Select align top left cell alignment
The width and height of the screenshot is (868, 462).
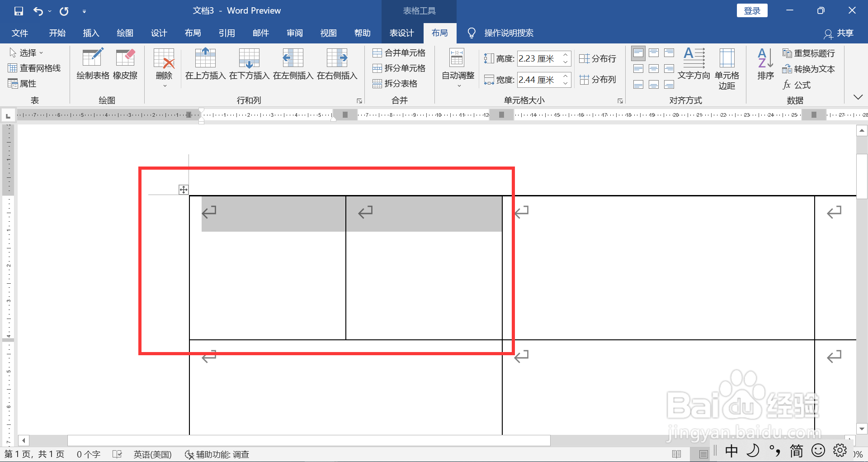point(638,53)
